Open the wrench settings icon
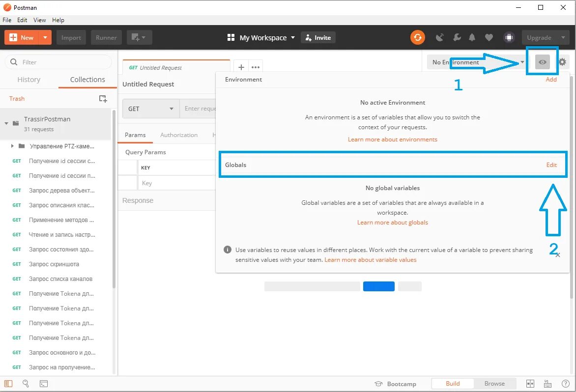Screen dimensions: 576x392 [x=457, y=37]
